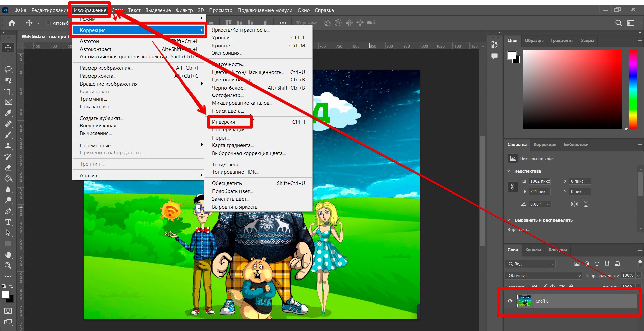644x331 pixels.
Task: Select the Brush tool
Action: 8,135
